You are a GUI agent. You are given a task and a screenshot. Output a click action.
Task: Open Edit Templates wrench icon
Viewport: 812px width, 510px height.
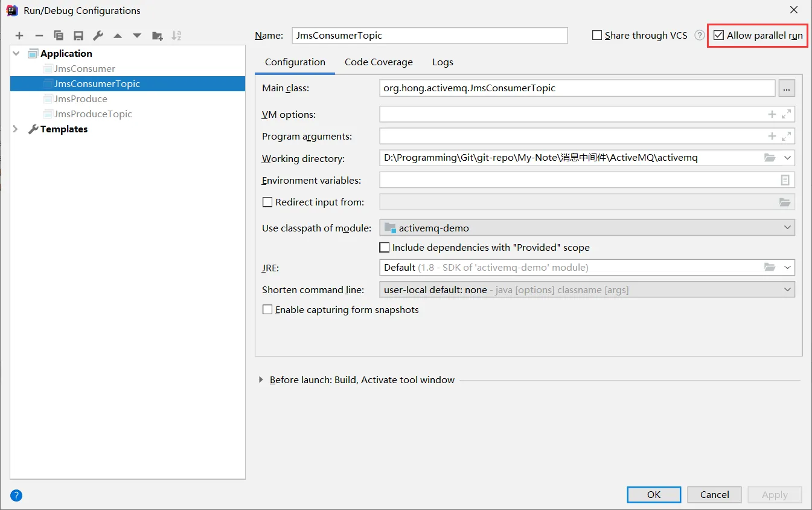[x=98, y=36]
